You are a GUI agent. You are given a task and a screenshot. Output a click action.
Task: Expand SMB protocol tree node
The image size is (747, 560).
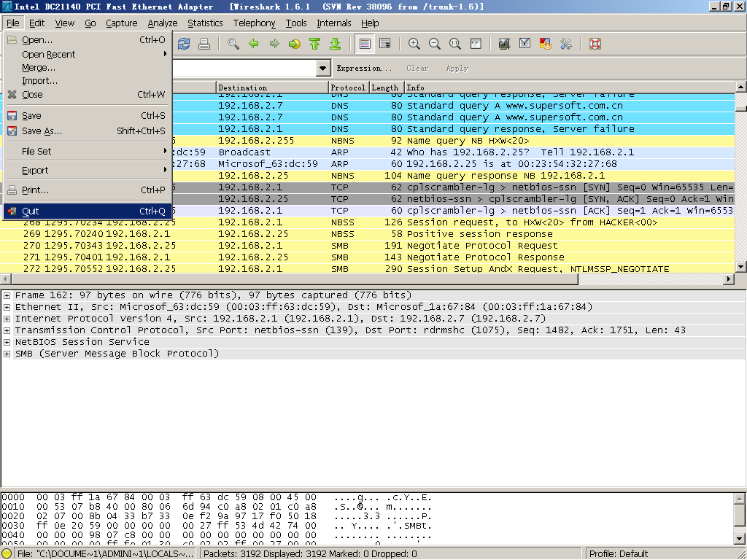click(7, 354)
